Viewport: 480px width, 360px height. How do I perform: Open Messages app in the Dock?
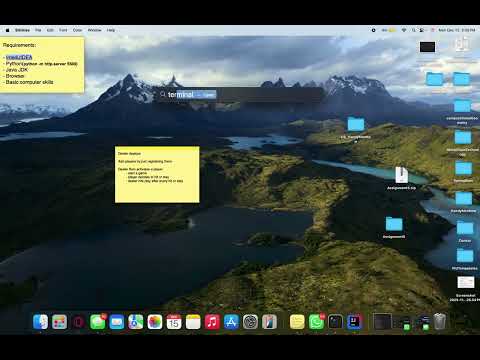(x=97, y=322)
